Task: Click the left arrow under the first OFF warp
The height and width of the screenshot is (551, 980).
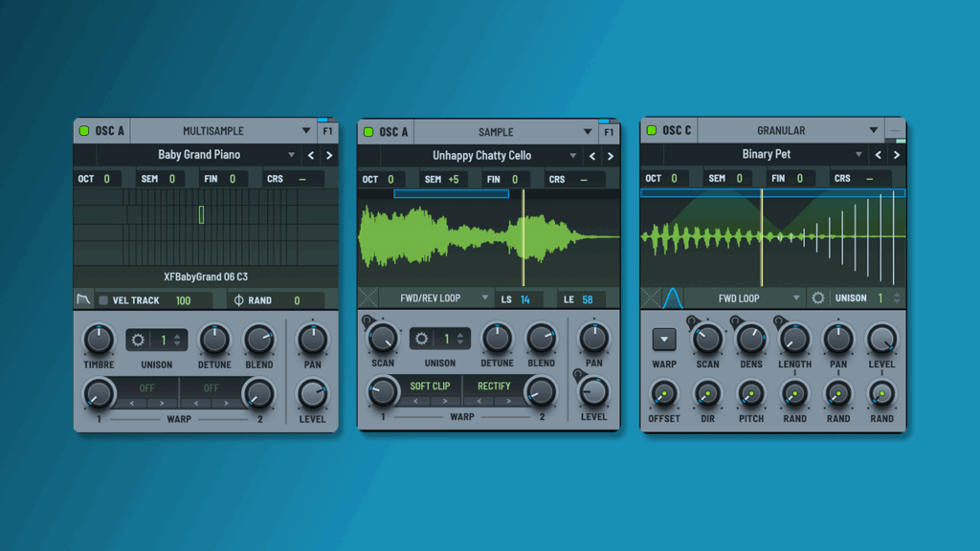Action: pyautogui.click(x=132, y=403)
